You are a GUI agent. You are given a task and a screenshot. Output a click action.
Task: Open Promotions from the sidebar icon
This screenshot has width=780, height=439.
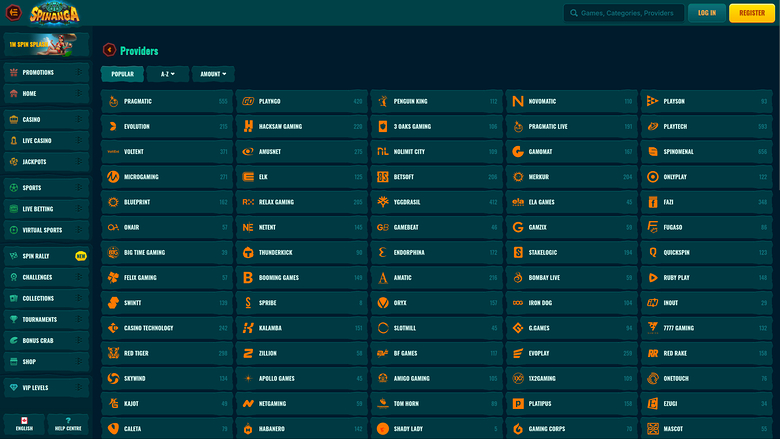tap(14, 73)
